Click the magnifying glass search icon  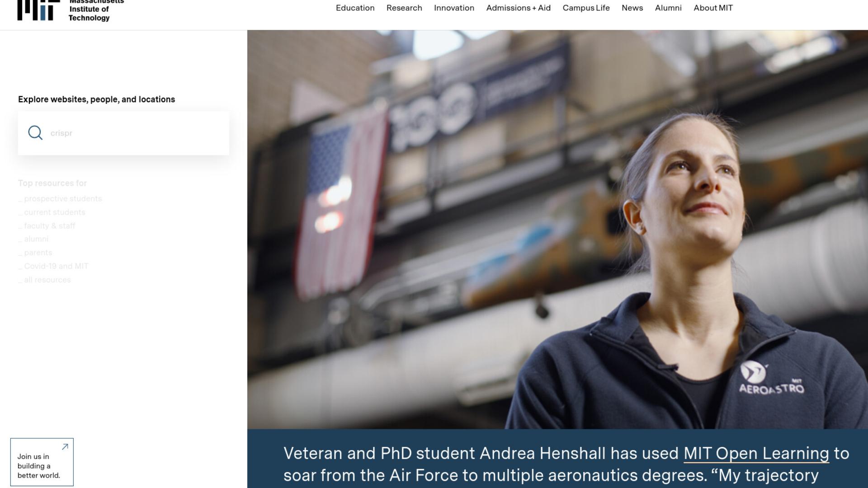35,133
